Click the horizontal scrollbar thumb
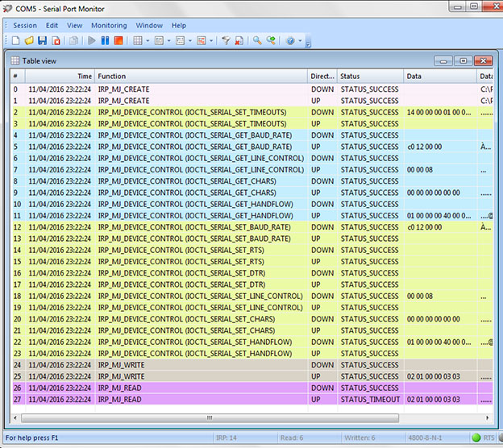The width and height of the screenshot is (503, 448). click(210, 418)
